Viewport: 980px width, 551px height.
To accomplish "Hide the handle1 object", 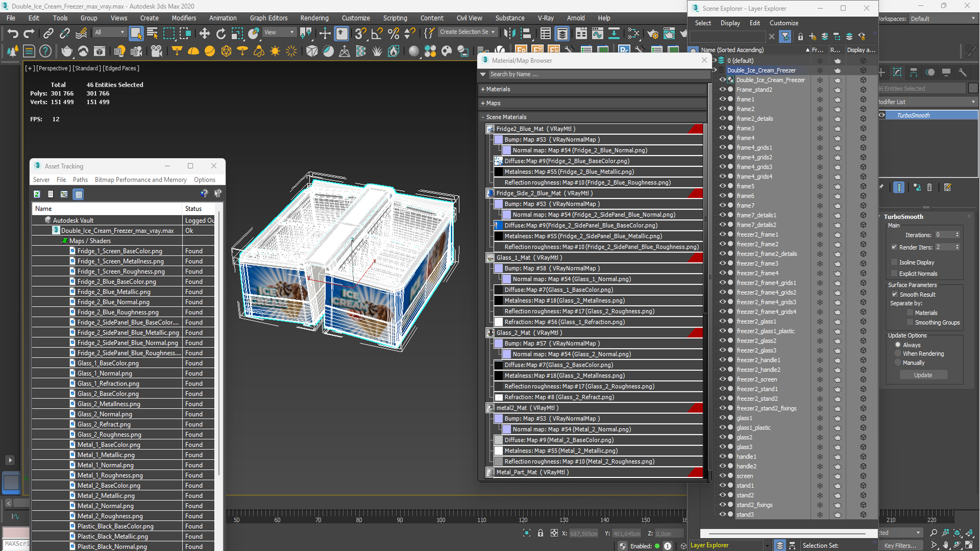I will pyautogui.click(x=722, y=457).
